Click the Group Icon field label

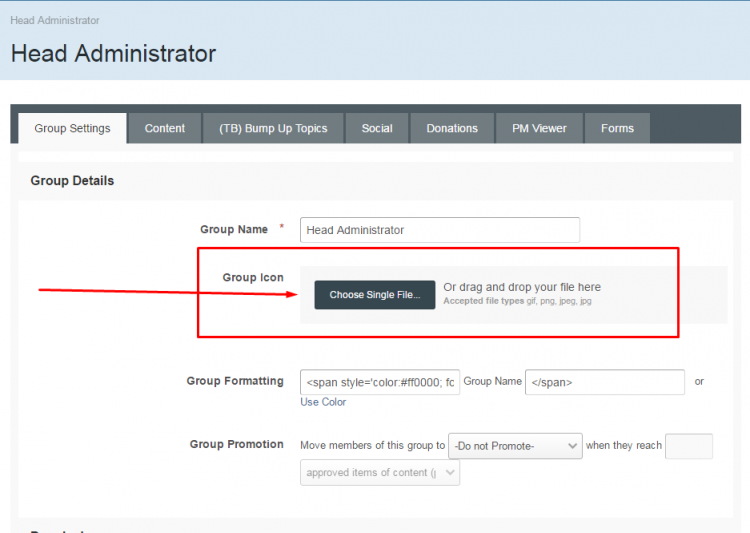[x=253, y=277]
